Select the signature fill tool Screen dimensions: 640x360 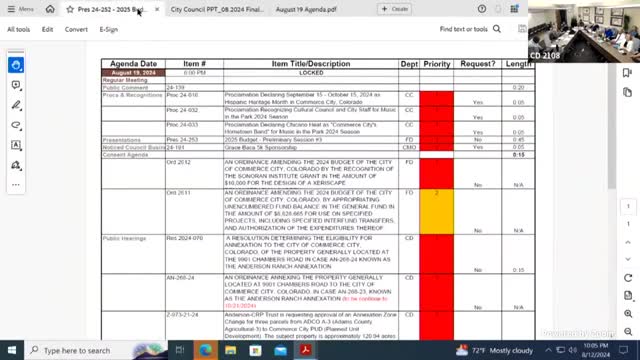(16, 165)
